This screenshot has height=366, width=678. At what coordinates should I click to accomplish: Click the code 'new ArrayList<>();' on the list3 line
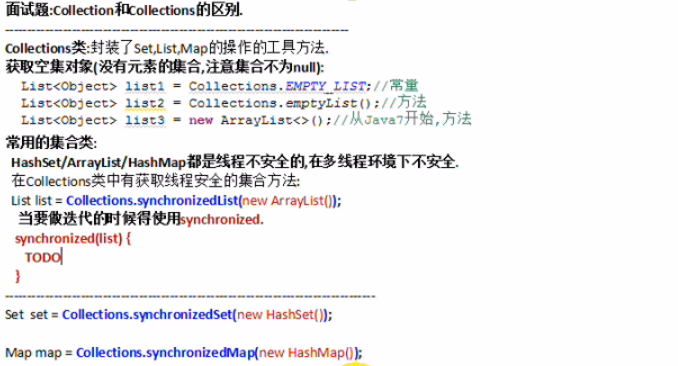click(260, 120)
